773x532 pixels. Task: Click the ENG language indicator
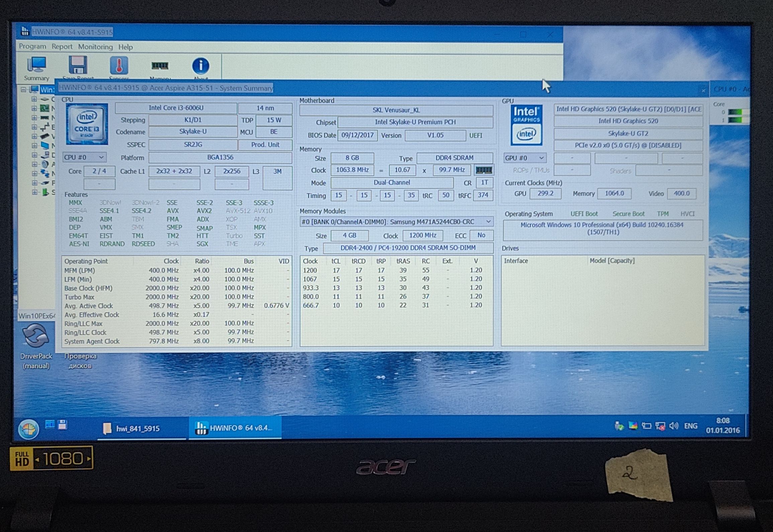691,426
